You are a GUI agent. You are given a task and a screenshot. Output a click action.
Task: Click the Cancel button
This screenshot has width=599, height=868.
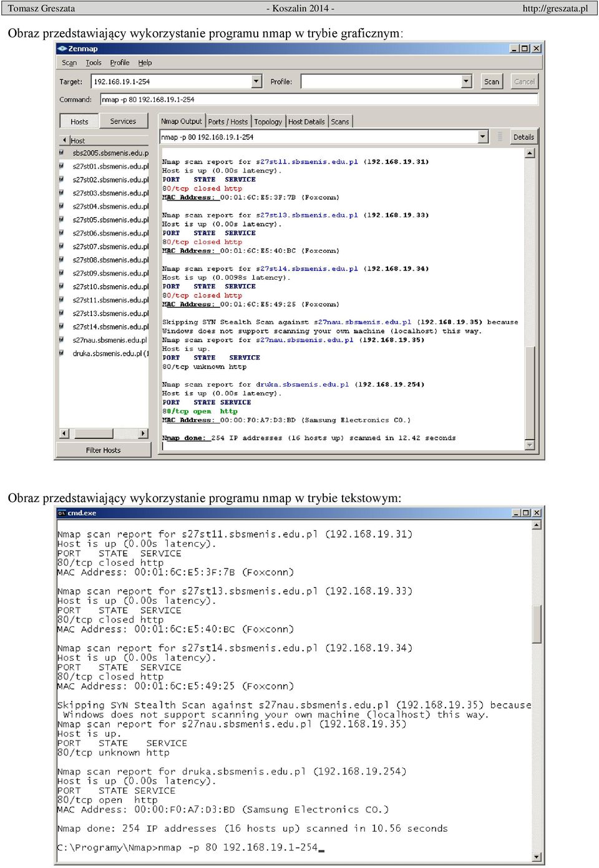point(524,82)
